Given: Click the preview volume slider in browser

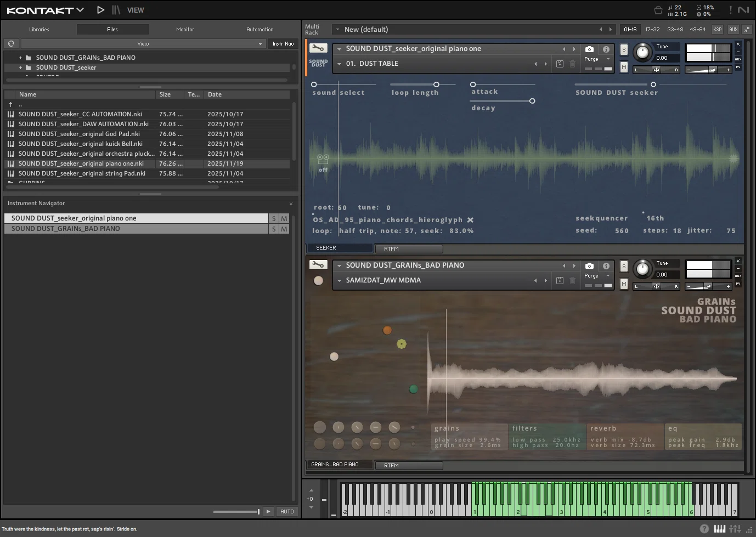Looking at the screenshot, I should tap(236, 512).
